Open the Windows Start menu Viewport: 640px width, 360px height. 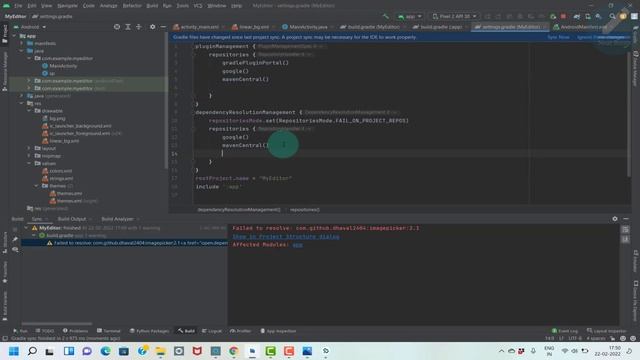[14, 351]
